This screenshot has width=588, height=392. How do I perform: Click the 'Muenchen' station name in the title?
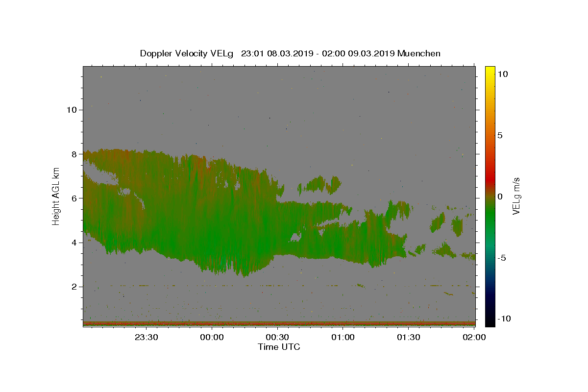(x=419, y=53)
